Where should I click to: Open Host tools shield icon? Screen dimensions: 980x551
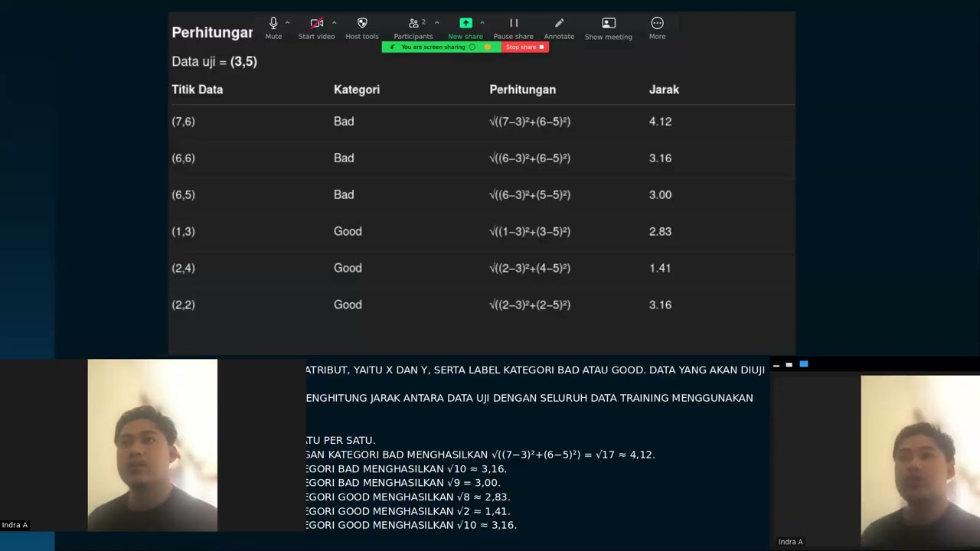pyautogui.click(x=362, y=28)
